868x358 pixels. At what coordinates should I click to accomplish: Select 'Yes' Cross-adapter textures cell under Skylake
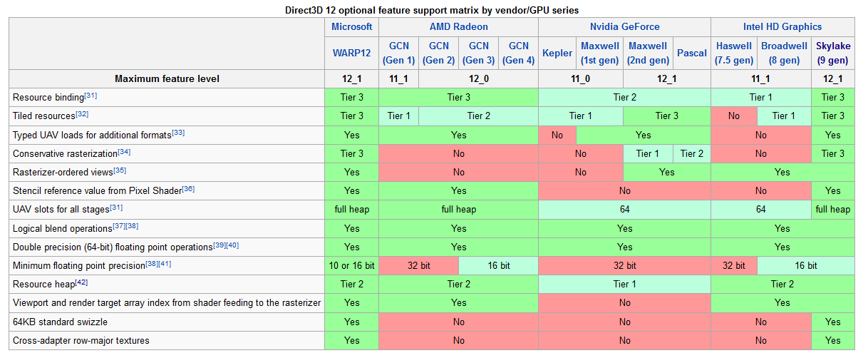pos(833,340)
